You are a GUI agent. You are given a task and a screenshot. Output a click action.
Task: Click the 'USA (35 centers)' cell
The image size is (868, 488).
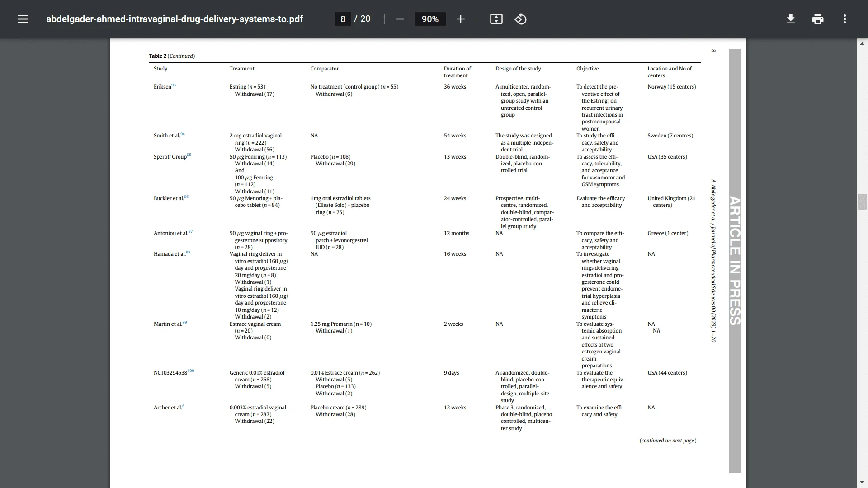click(667, 157)
